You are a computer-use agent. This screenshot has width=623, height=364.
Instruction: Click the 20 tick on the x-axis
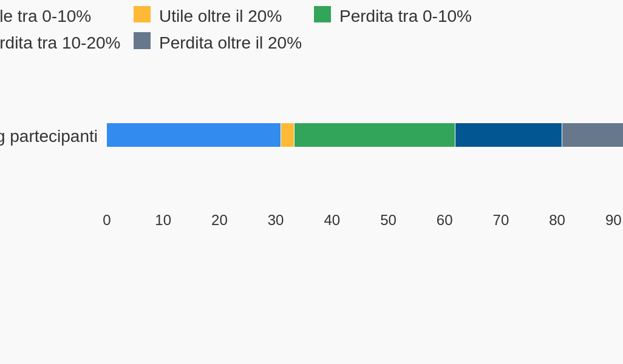coord(219,220)
